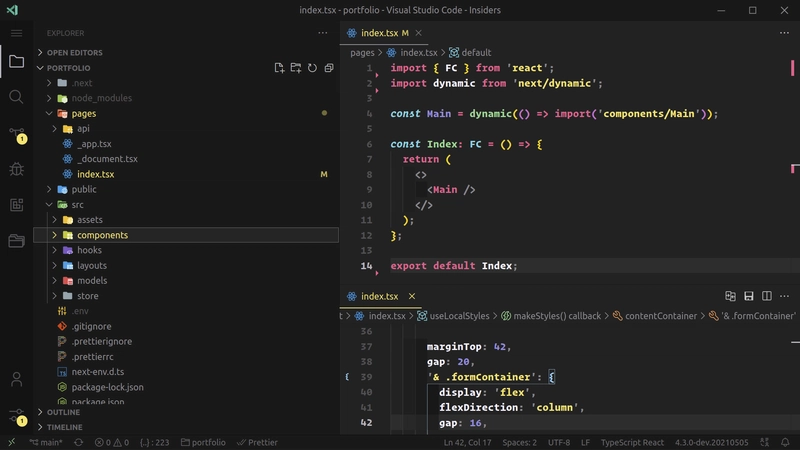Open _document.tsx in file tree
The width and height of the screenshot is (800, 450).
coord(107,159)
